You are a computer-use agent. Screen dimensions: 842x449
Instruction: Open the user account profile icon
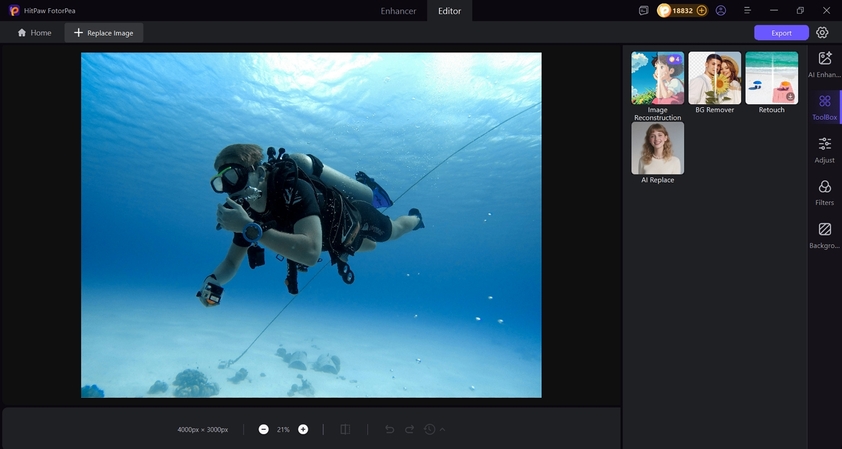721,10
